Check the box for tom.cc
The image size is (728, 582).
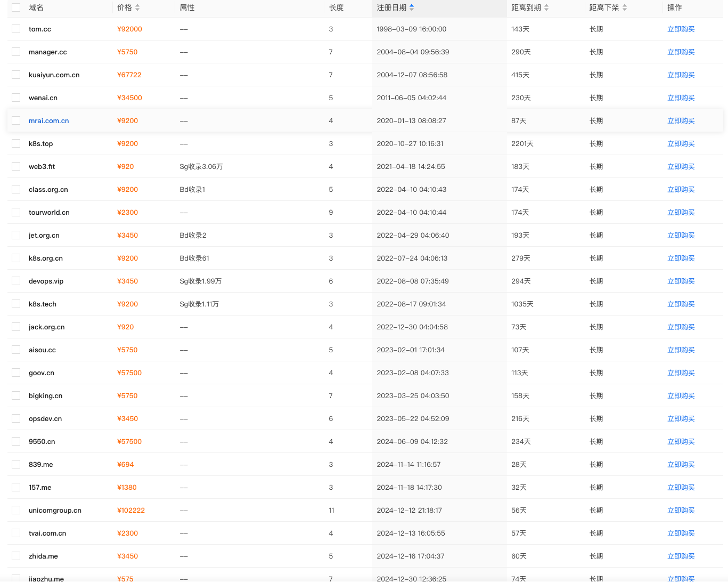coord(16,29)
